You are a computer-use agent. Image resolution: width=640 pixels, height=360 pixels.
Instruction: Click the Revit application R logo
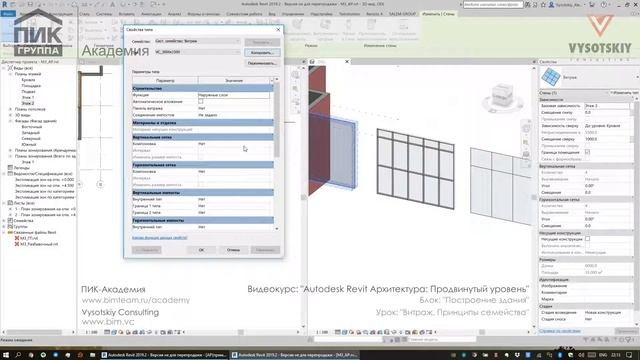5,4
